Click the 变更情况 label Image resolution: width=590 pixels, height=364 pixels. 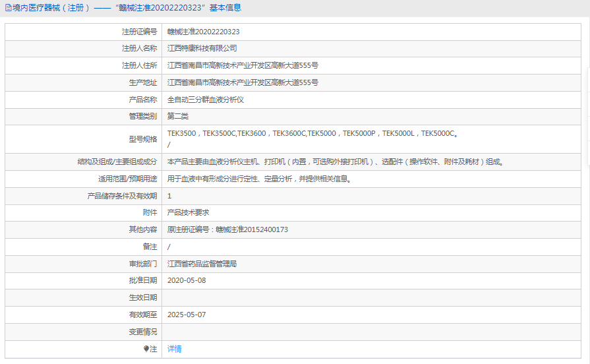[143, 332]
